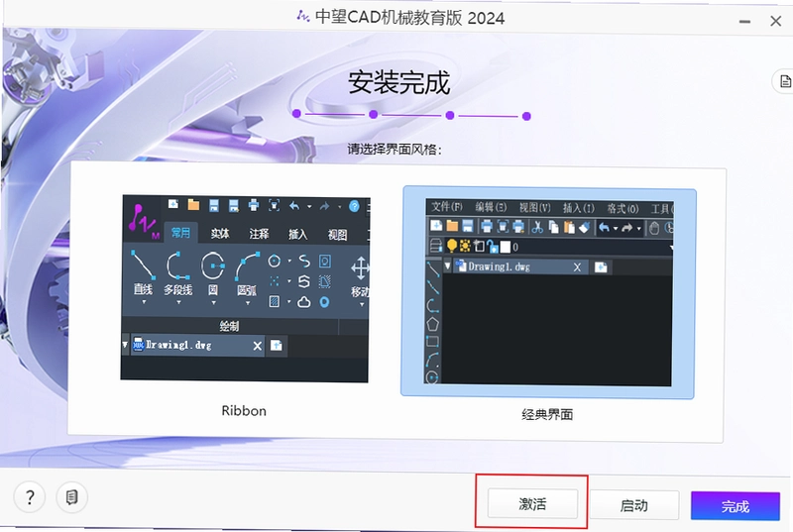Open help via the question mark icon
The image size is (793, 532).
(x=30, y=497)
